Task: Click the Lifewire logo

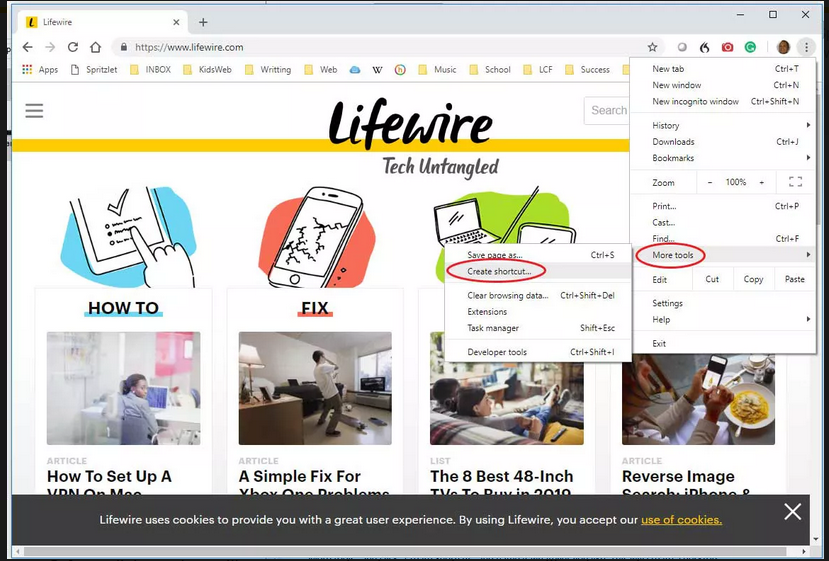Action: (410, 123)
